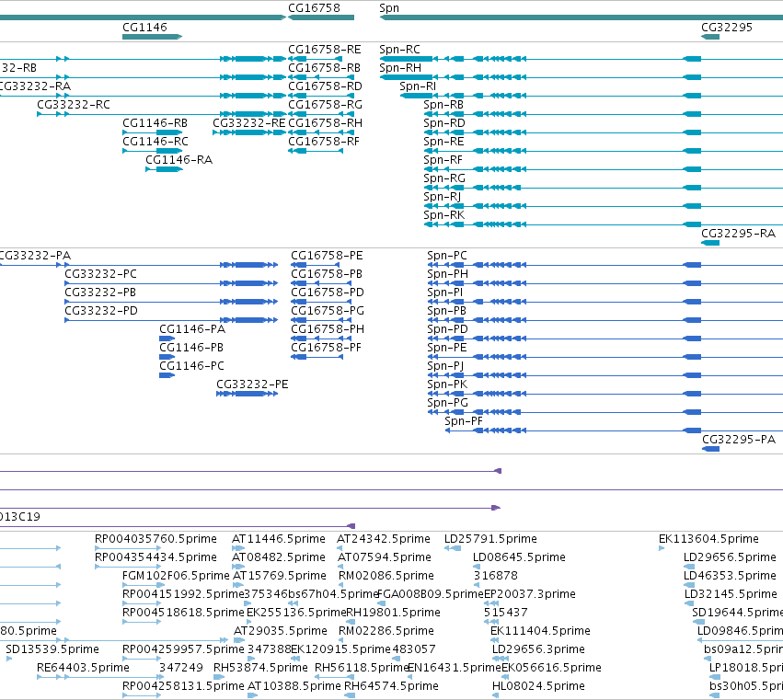783x700 pixels.
Task: Select protein CG1146-PC
Action: pos(191,366)
